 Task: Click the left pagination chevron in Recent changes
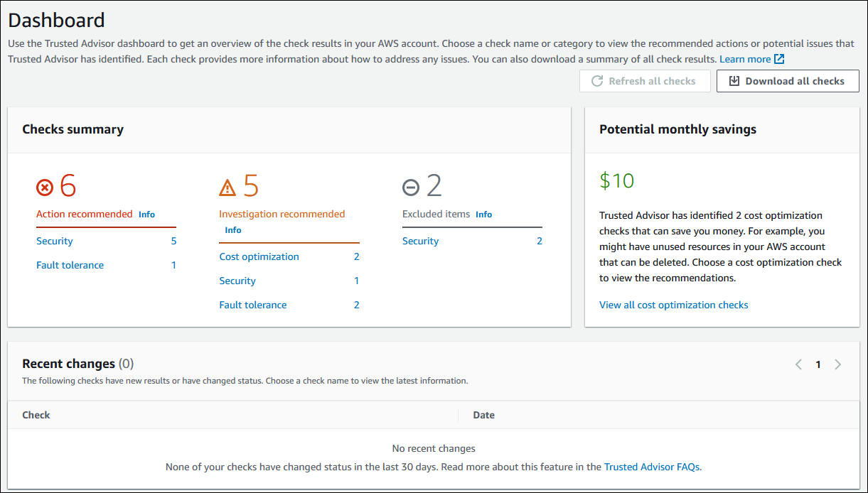[x=798, y=364]
